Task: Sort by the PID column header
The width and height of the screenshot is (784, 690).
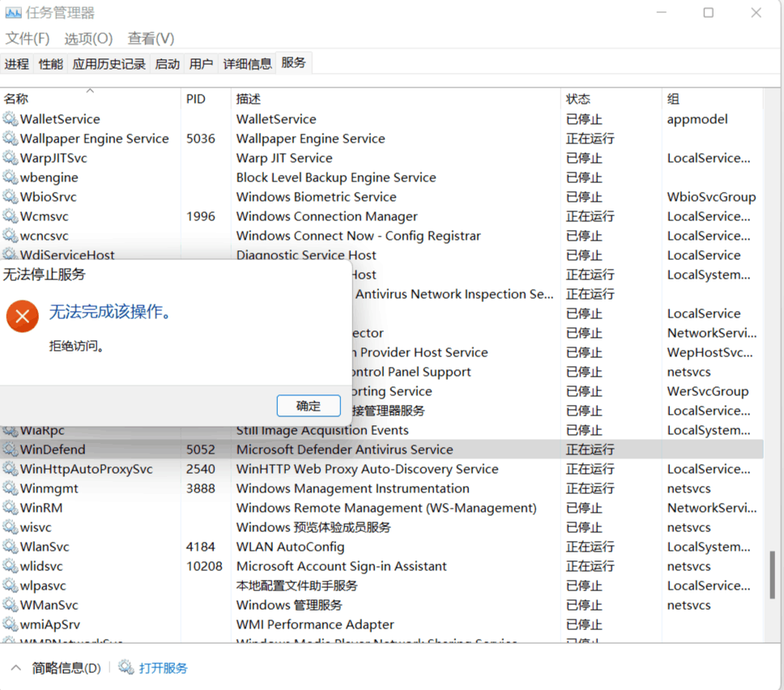Action: [x=206, y=99]
